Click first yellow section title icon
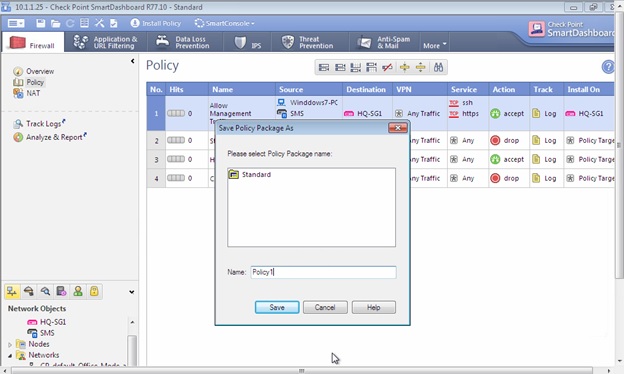The height and width of the screenshot is (374, 624). pyautogui.click(x=404, y=67)
